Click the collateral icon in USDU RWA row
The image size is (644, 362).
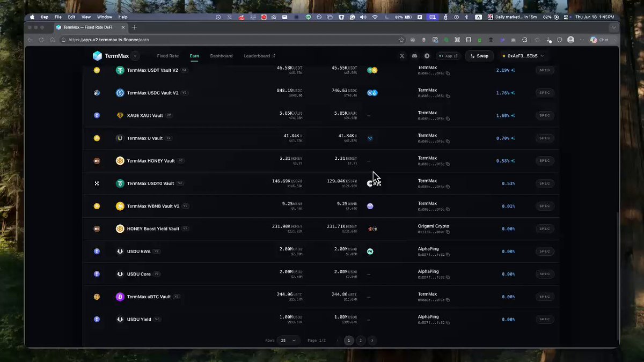tap(370, 251)
